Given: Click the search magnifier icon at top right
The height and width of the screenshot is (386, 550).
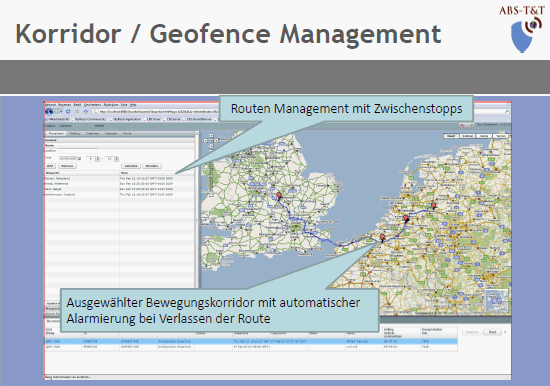Looking at the screenshot, I should pyautogui.click(x=507, y=112).
